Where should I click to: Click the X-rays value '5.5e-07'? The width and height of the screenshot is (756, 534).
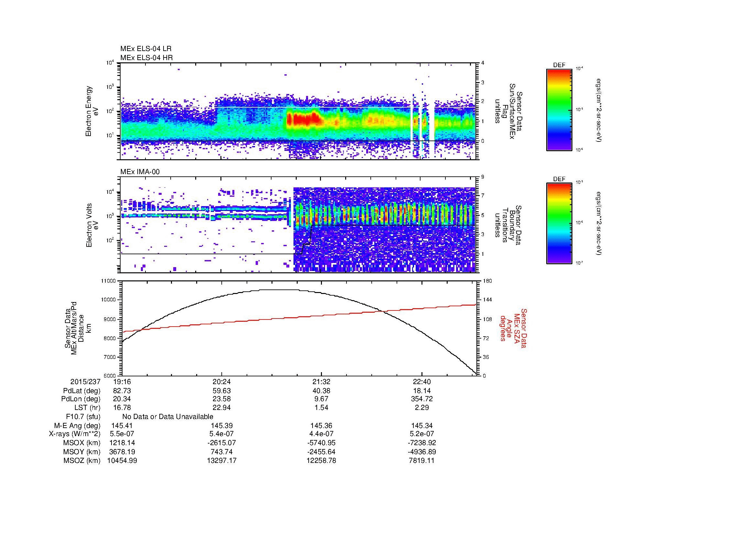click(x=122, y=434)
